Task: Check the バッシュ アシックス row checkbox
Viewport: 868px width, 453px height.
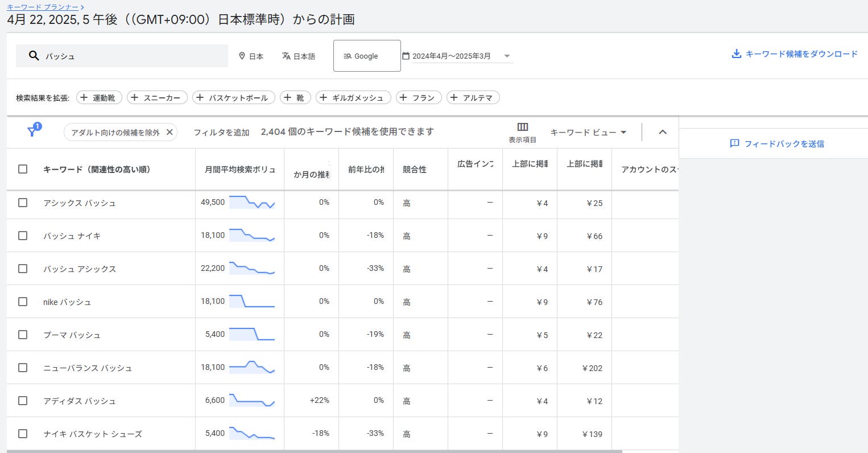Action: 23,269
